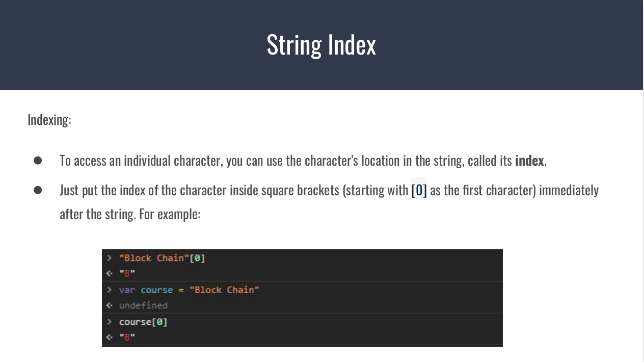This screenshot has width=644, height=362.
Task: Click the highlighted [0] in the bullet text
Action: (x=419, y=190)
